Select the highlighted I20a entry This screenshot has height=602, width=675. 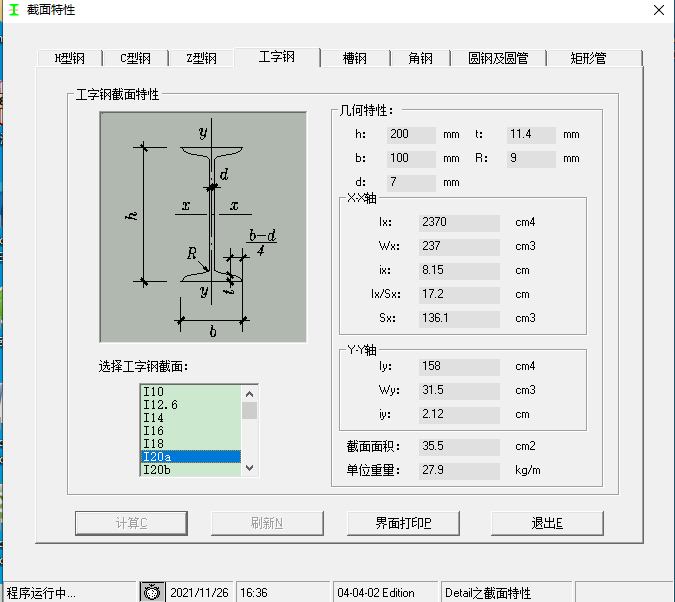point(191,456)
